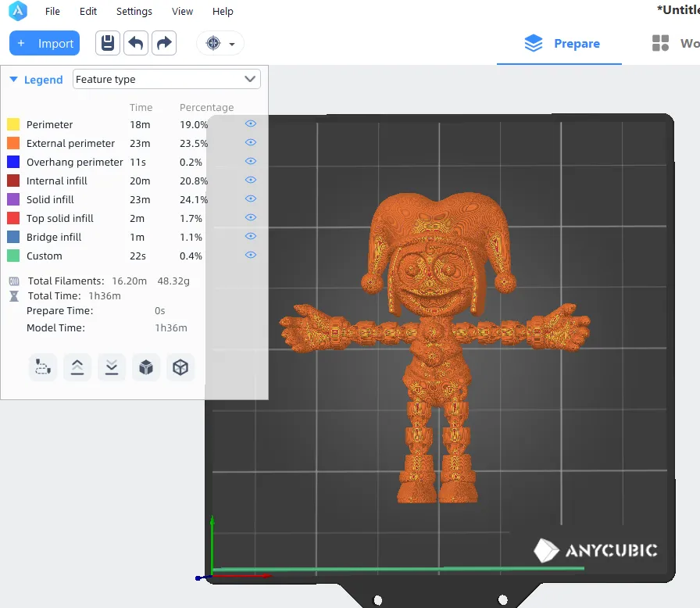Select the orange jester model on the plate
Image resolution: width=700 pixels, height=608 pixels.
pos(434,349)
